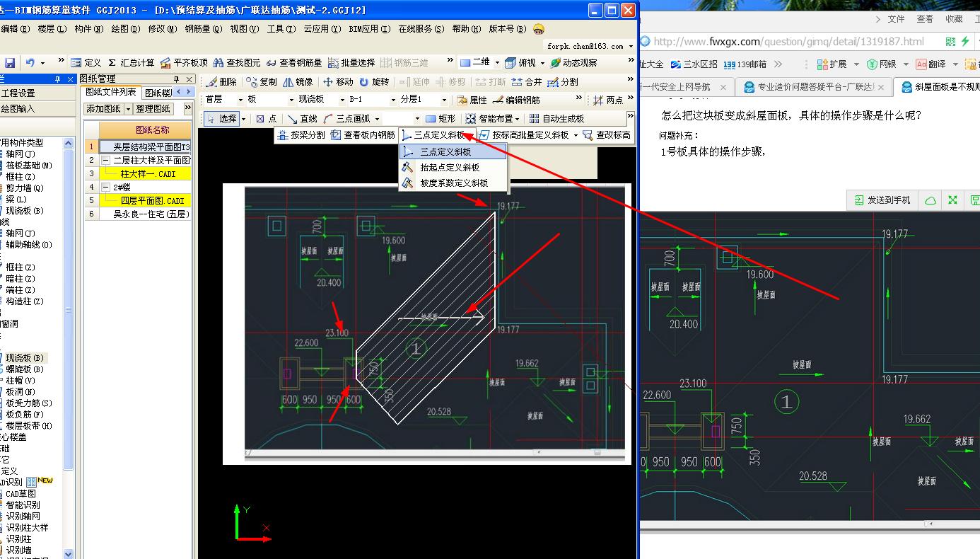The width and height of the screenshot is (980, 559).
Task: Click 添加图纸 add drawing button
Action: click(x=103, y=109)
